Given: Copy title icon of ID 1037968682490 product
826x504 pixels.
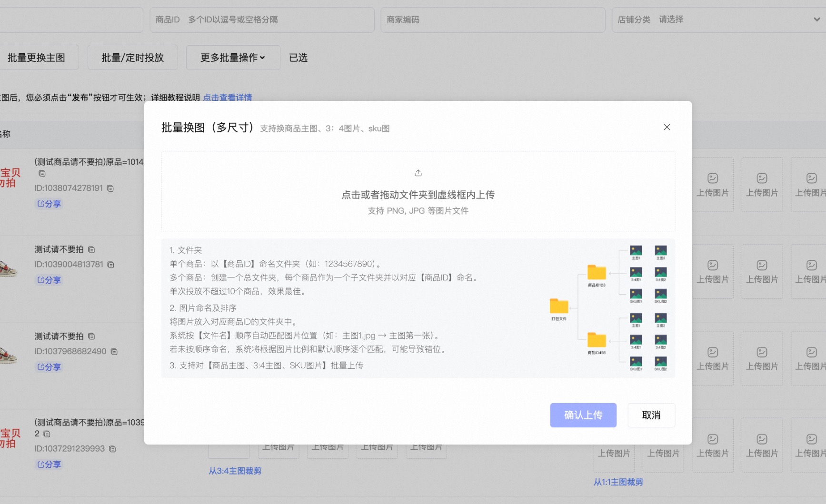Looking at the screenshot, I should (x=91, y=336).
